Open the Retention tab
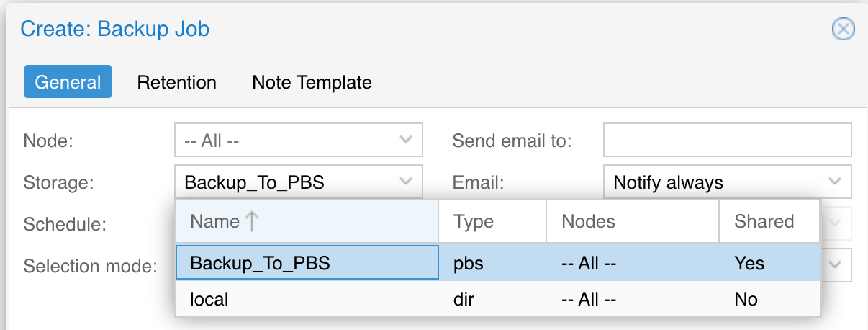The image size is (868, 330). [x=177, y=82]
